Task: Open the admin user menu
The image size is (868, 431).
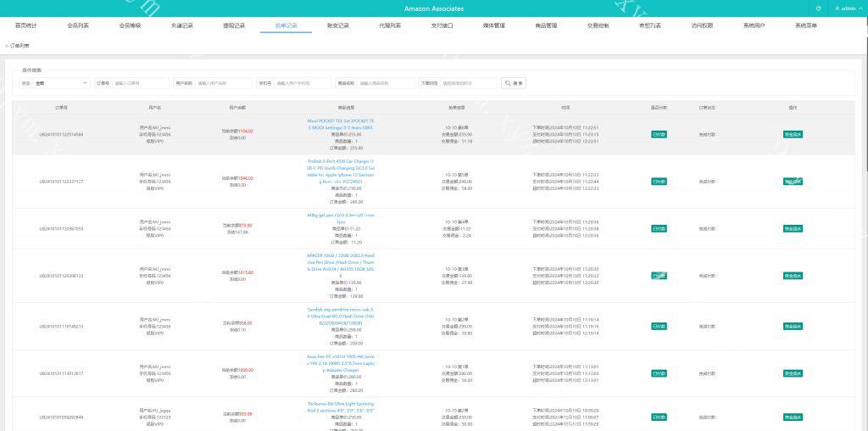Action: pos(848,8)
